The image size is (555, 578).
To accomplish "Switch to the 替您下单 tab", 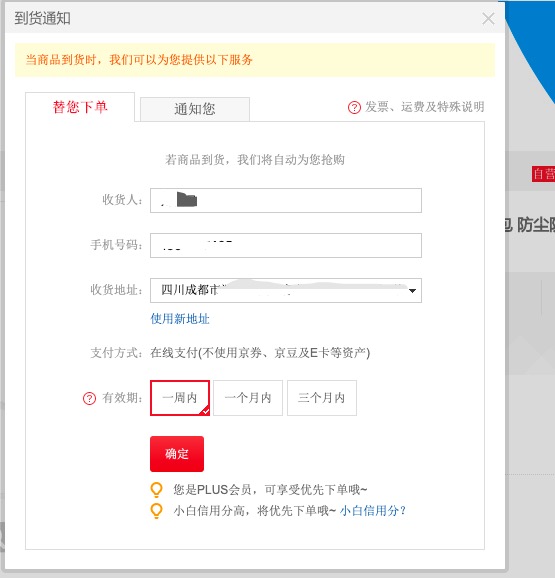I will 80,107.
